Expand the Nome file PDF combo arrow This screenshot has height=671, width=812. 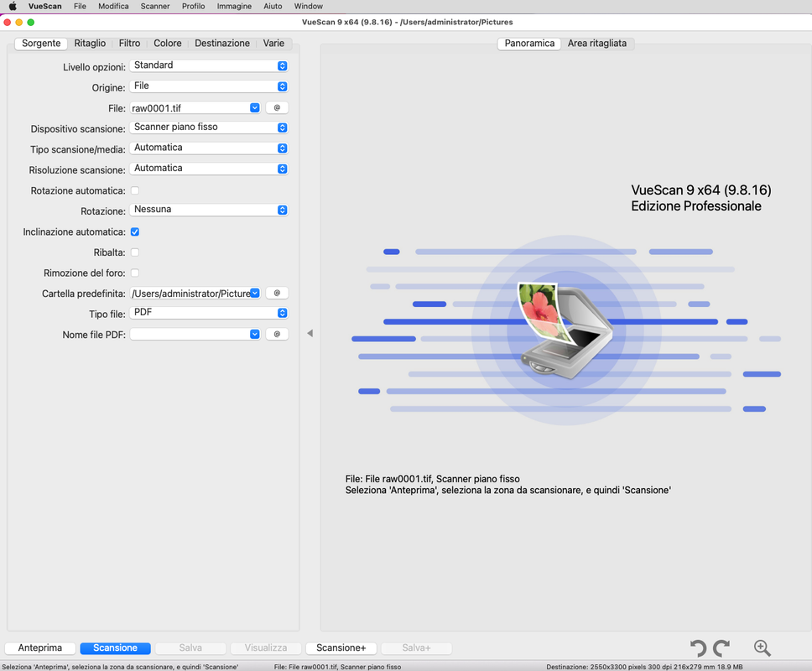click(x=255, y=334)
